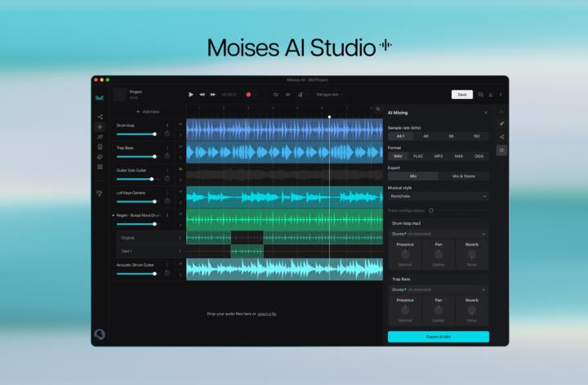Image resolution: width=588 pixels, height=385 pixels.
Task: Toggle the loop playback icon
Action: (276, 95)
